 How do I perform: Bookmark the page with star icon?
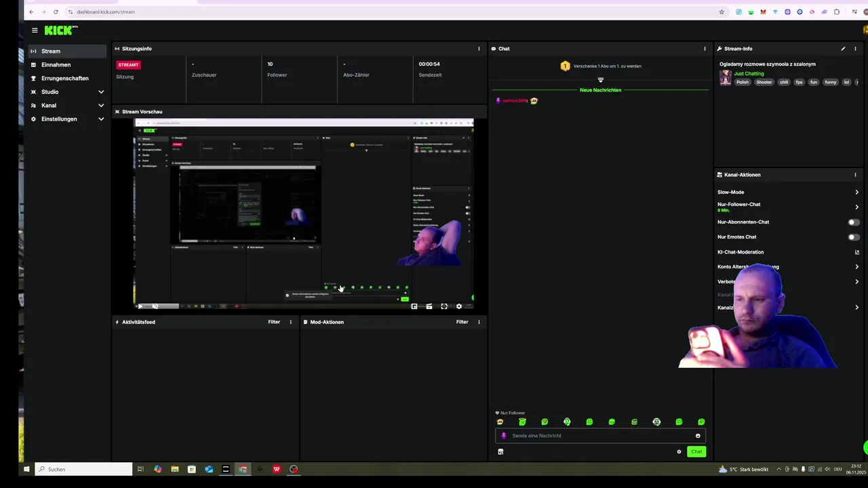pos(722,12)
